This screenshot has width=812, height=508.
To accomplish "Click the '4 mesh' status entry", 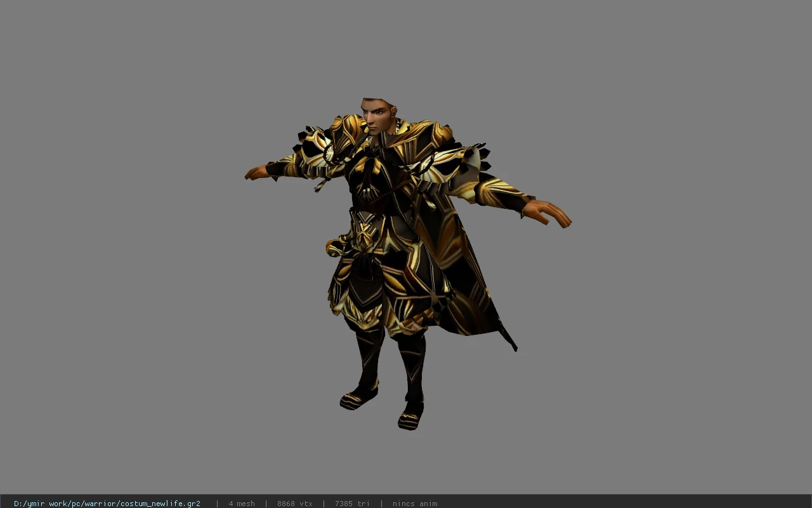I will coord(242,504).
